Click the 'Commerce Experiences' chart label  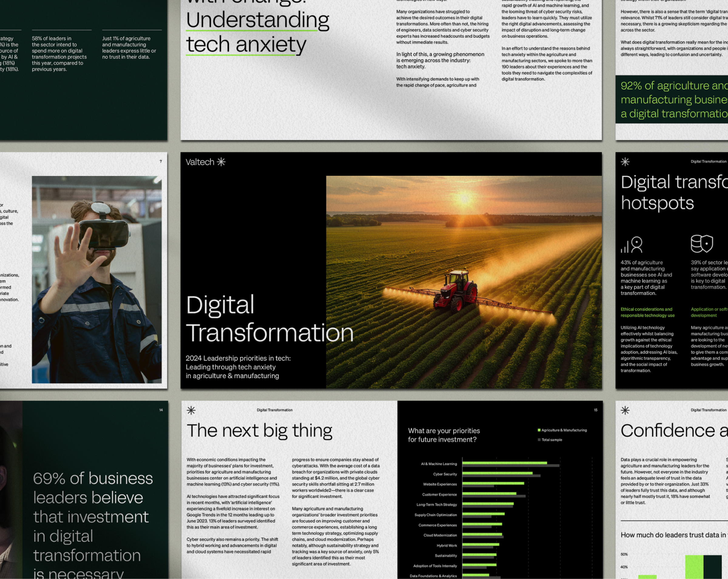coord(438,525)
